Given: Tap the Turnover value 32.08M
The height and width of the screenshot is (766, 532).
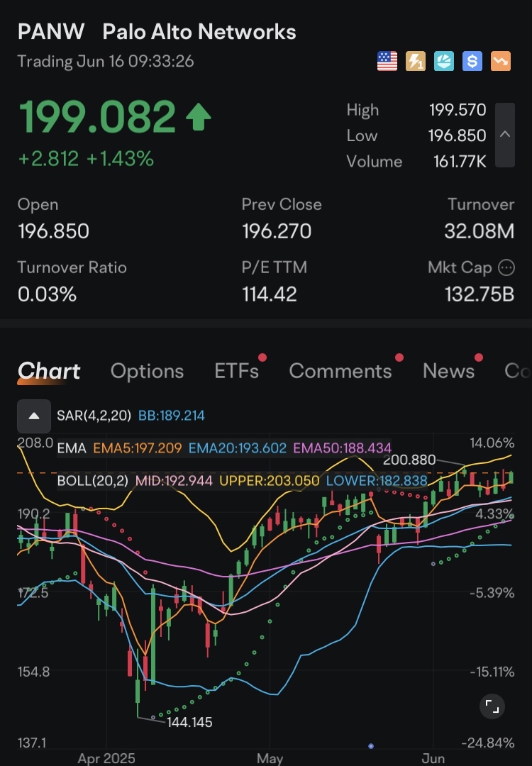Looking at the screenshot, I should (480, 231).
